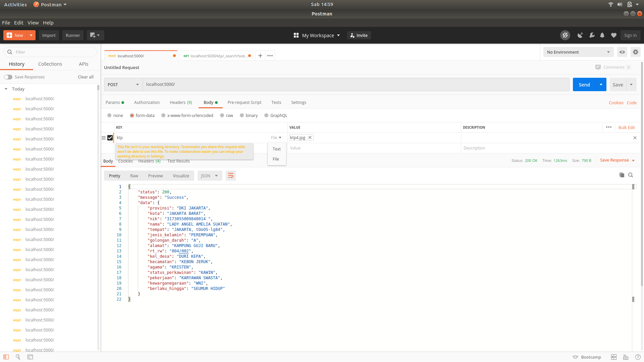Open the sync status icon in header
This screenshot has width=644, height=362.
[x=565, y=35]
